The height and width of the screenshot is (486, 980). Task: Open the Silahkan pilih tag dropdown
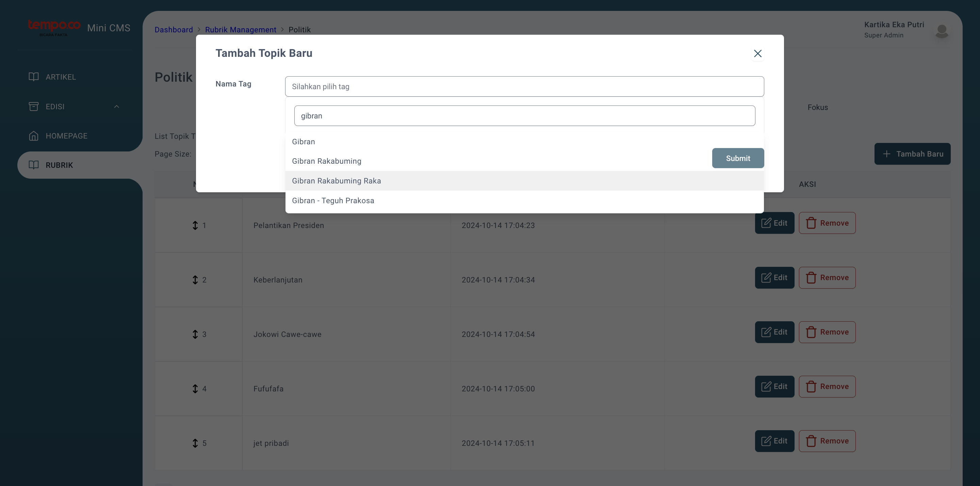click(524, 86)
